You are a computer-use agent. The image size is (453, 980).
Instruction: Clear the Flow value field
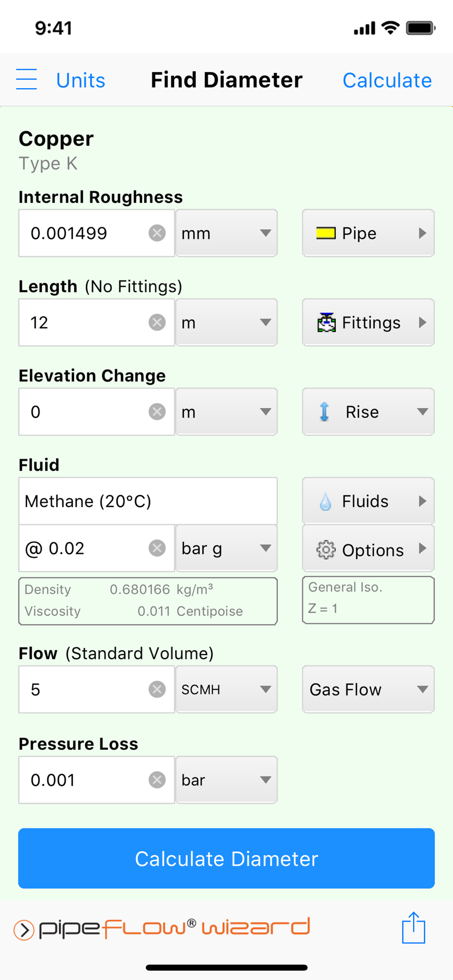(x=157, y=689)
